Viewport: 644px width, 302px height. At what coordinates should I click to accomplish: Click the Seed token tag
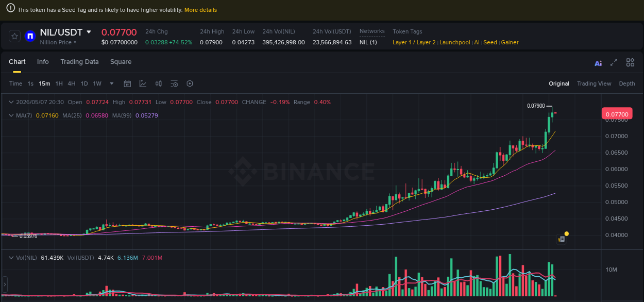click(490, 42)
